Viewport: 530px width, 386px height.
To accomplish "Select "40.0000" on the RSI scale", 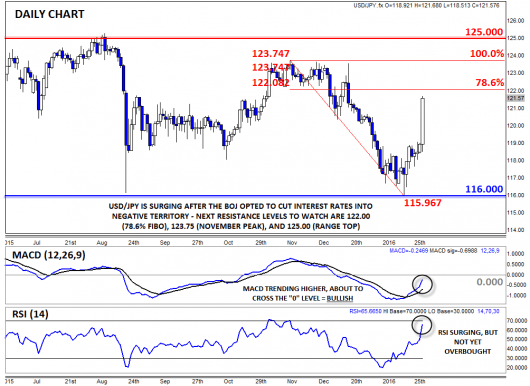I will [x=517, y=349].
